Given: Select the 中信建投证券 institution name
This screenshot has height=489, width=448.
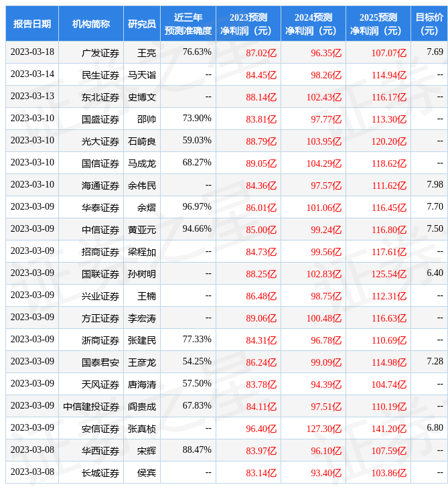Looking at the screenshot, I should click(91, 406).
